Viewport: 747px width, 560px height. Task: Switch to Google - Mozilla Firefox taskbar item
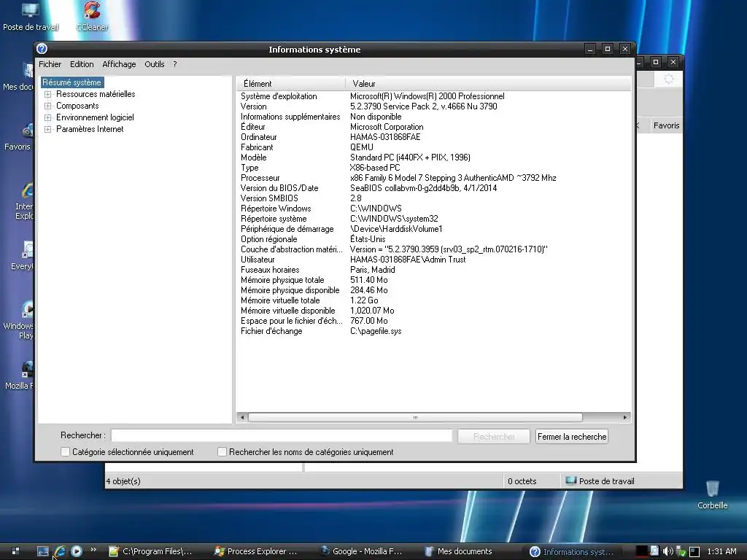(362, 551)
